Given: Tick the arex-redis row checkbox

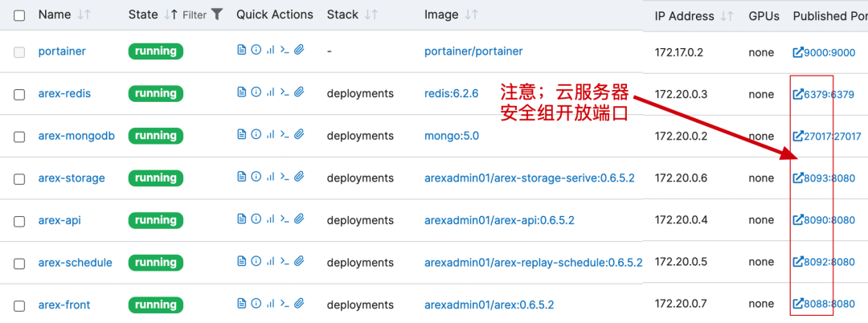Looking at the screenshot, I should [x=19, y=94].
